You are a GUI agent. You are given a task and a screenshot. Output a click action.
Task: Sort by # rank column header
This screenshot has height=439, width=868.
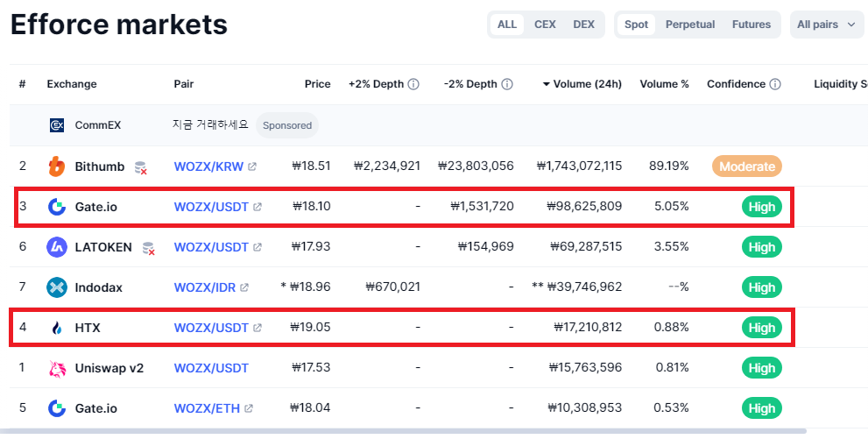22,84
